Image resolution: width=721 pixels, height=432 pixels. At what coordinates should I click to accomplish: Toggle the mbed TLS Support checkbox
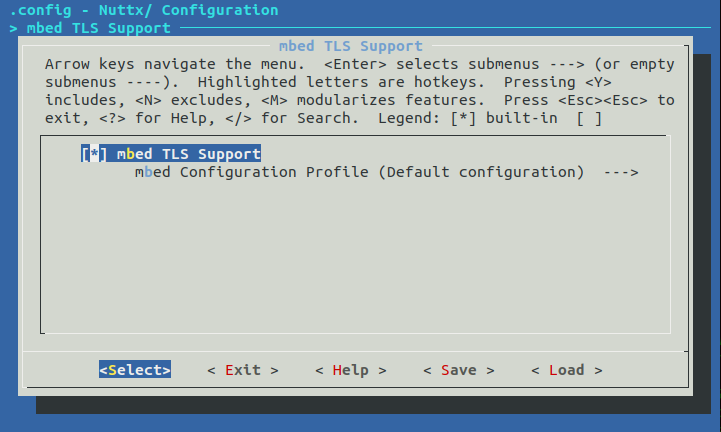click(x=94, y=154)
